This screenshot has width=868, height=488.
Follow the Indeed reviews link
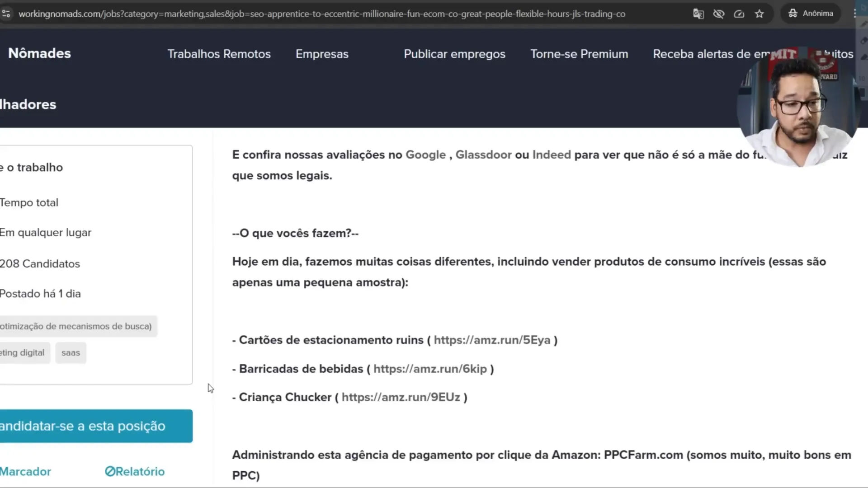coord(552,155)
